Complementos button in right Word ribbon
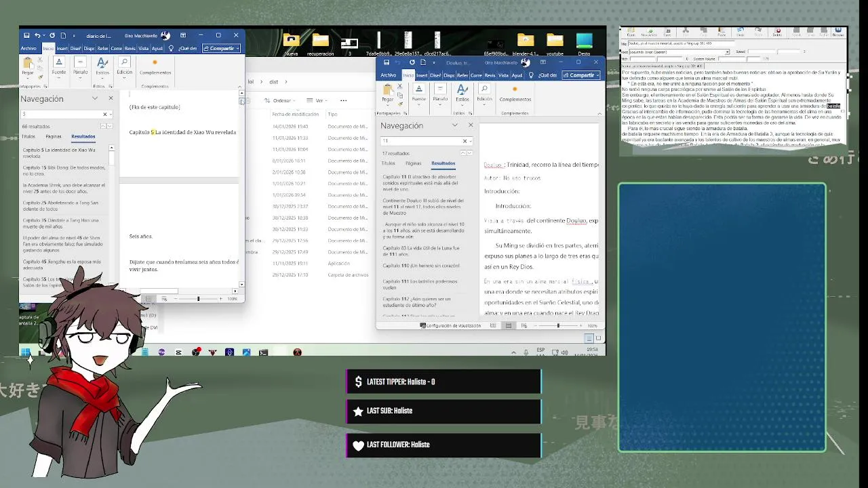 [x=515, y=94]
